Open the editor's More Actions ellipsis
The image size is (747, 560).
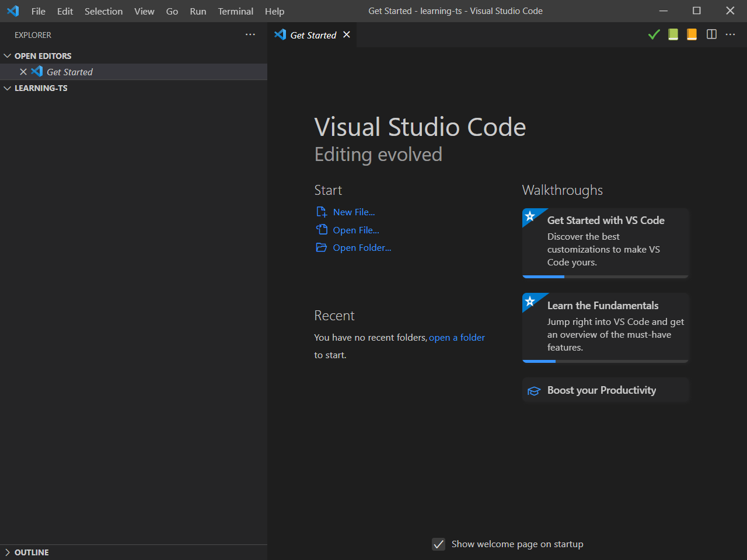730,34
